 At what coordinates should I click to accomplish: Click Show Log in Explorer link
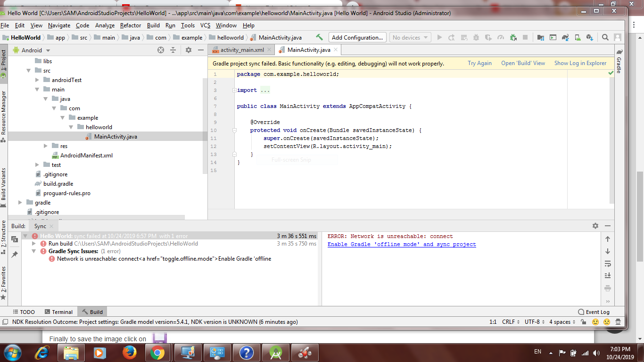(580, 63)
